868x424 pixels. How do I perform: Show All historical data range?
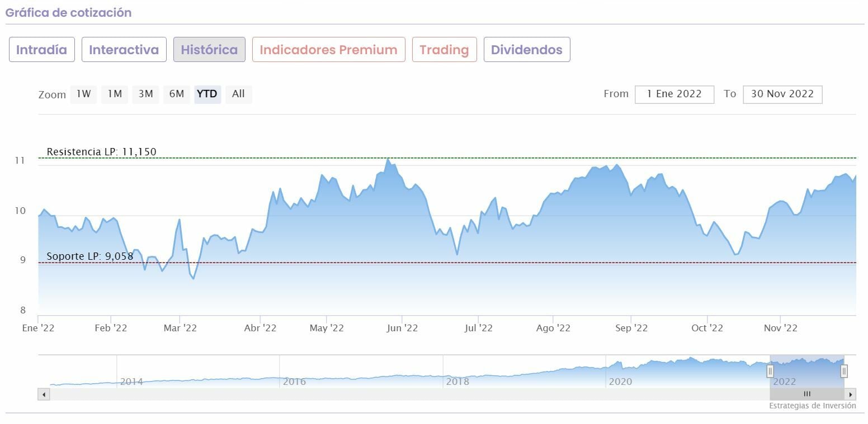click(x=238, y=94)
